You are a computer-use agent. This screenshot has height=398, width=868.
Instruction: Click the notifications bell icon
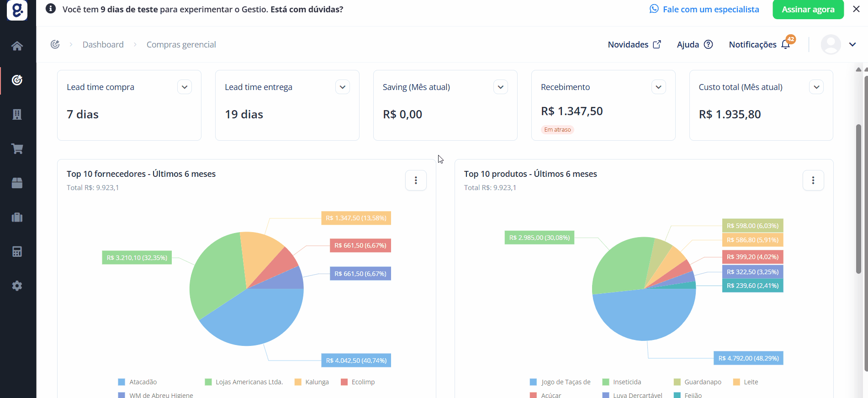pos(786,44)
